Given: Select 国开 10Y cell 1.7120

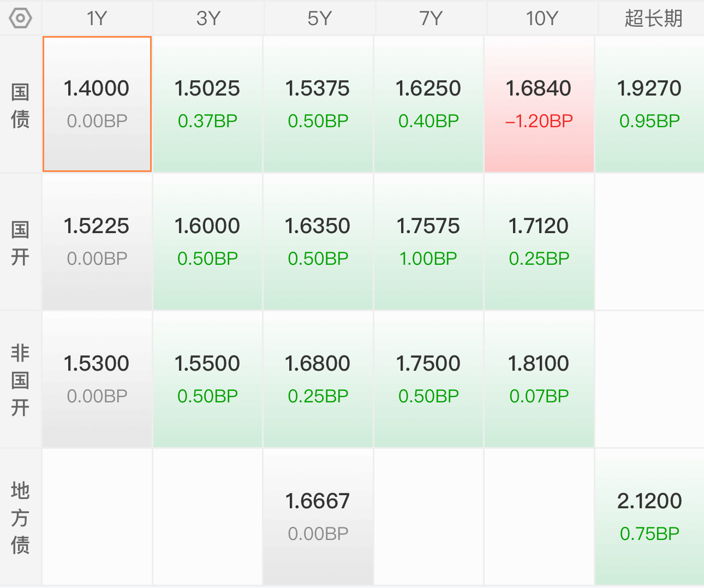Looking at the screenshot, I should tap(539, 242).
